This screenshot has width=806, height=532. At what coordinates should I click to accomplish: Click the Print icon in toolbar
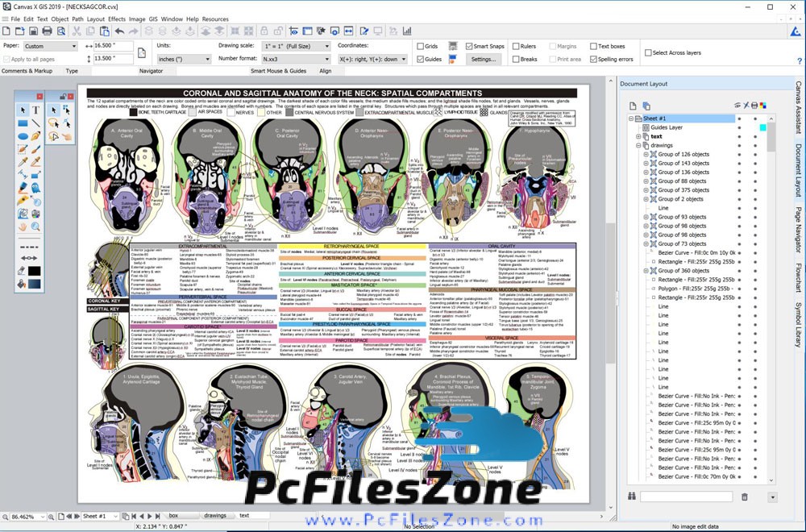(47, 31)
